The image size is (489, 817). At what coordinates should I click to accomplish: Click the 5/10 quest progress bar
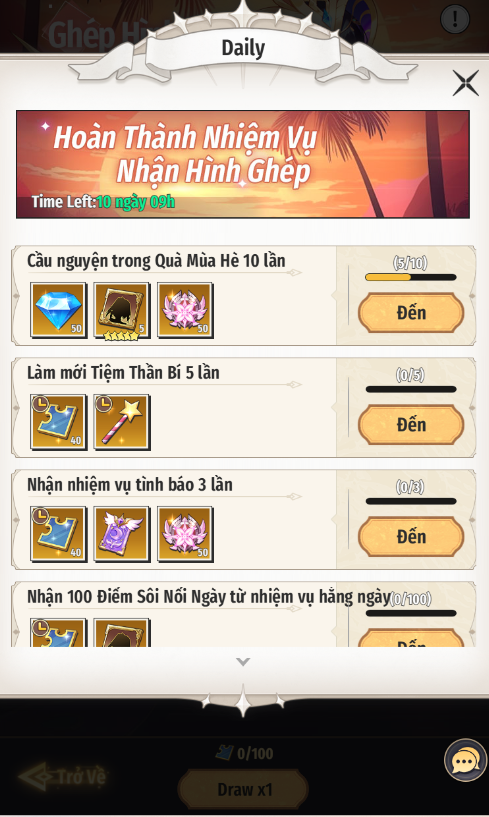[411, 277]
